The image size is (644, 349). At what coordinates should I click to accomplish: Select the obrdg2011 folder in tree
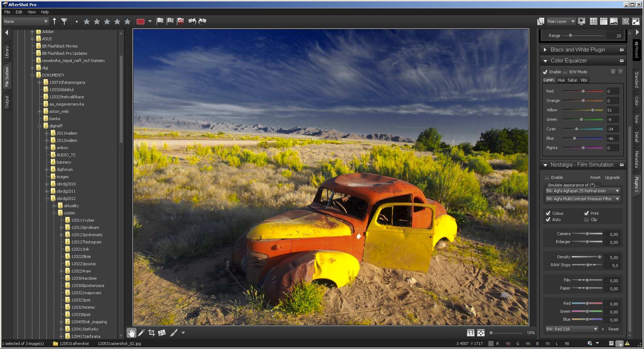click(x=66, y=191)
